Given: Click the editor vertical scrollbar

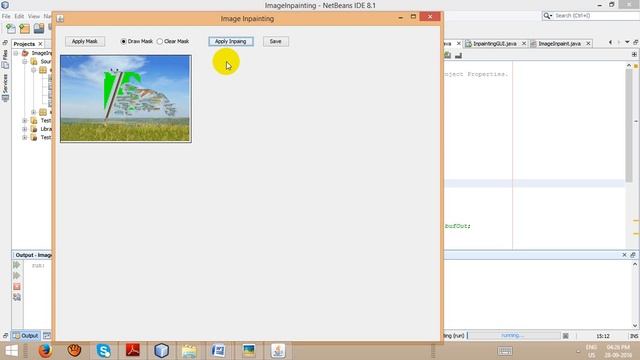Looking at the screenshot, I should pos(629,127).
